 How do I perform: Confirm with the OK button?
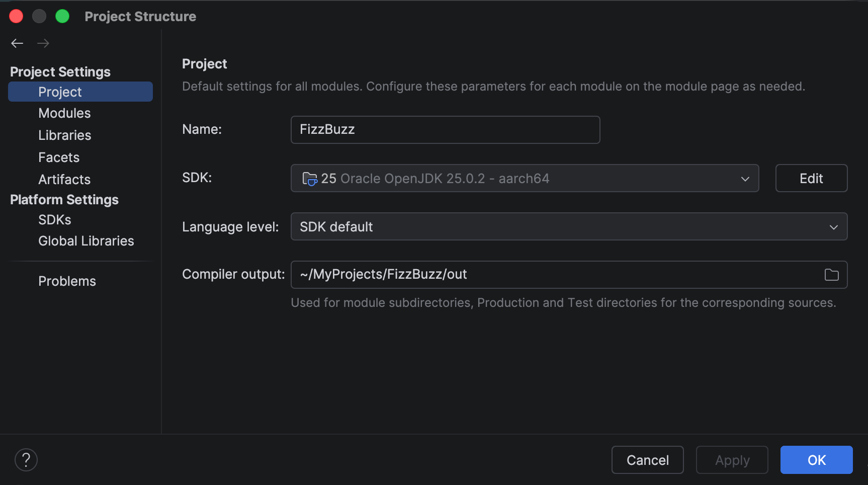point(816,460)
